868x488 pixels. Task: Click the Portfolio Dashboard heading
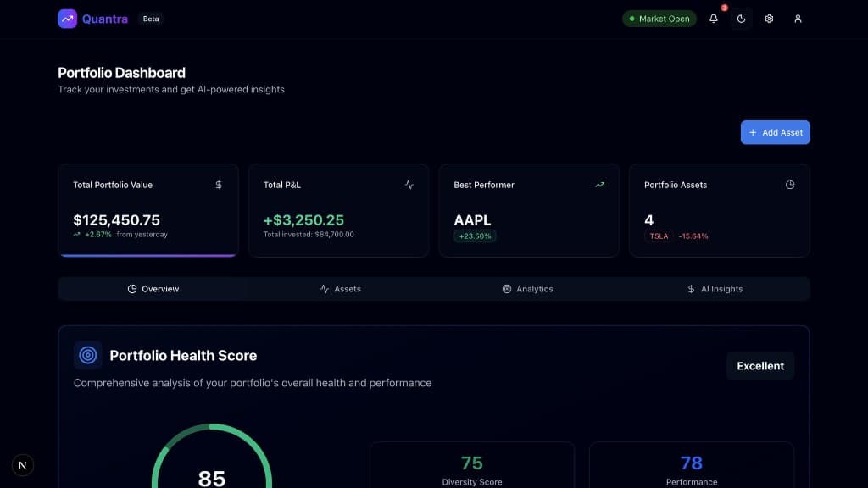click(x=122, y=73)
